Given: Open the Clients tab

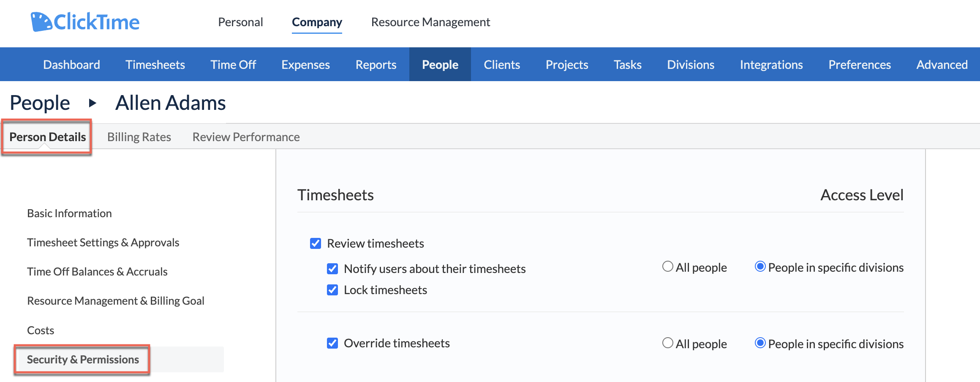Looking at the screenshot, I should point(502,64).
